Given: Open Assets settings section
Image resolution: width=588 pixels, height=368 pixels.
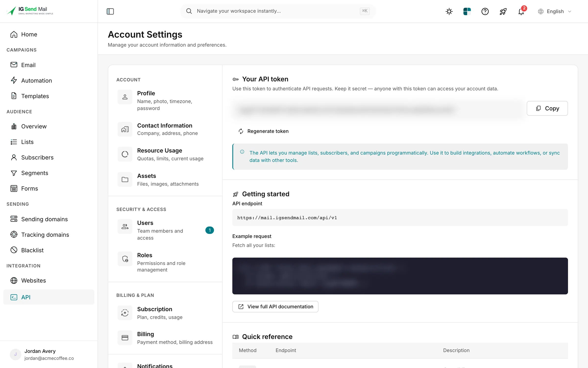Looking at the screenshot, I should coord(165,180).
